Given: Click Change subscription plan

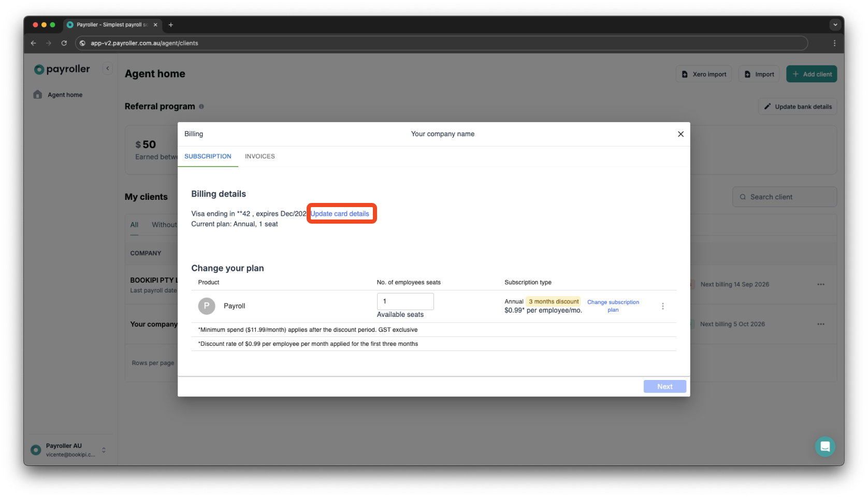Looking at the screenshot, I should coord(613,305).
